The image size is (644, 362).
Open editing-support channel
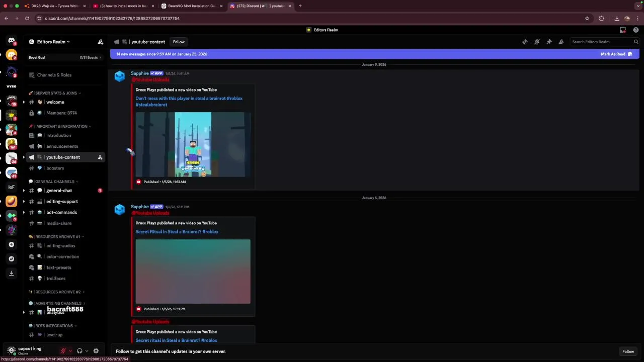tap(65, 202)
